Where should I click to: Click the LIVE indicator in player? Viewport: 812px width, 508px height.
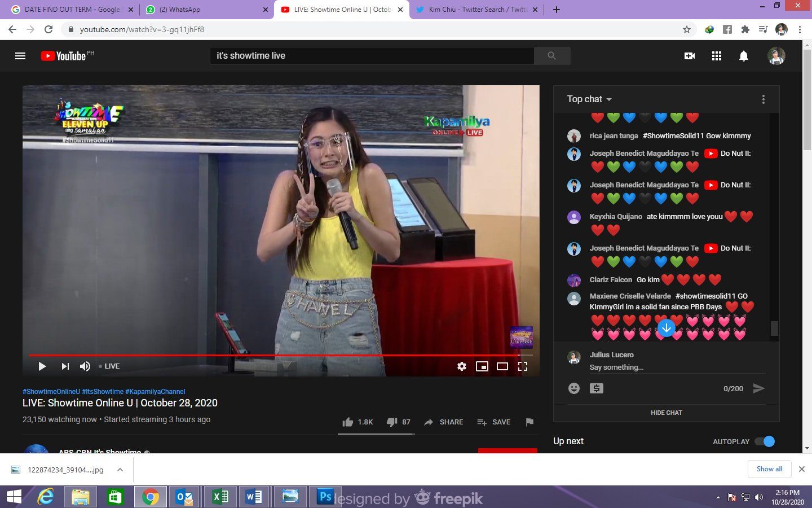tap(109, 366)
